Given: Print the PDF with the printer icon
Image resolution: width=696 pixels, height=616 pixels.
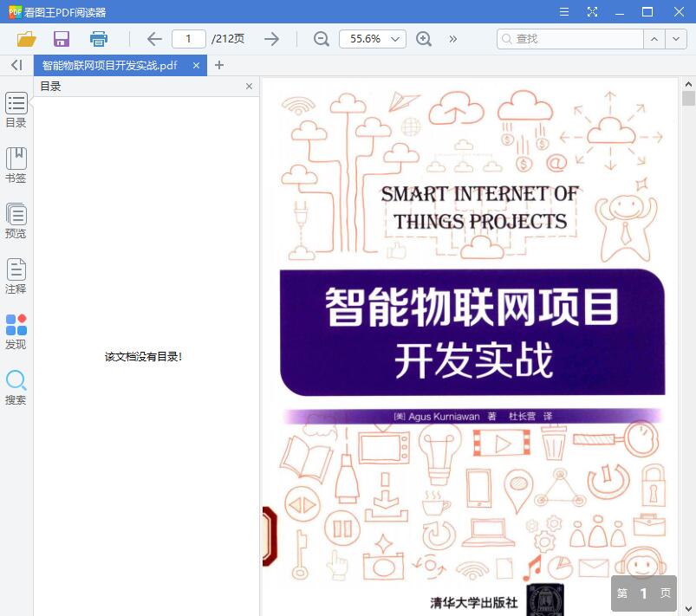Looking at the screenshot, I should click(99, 39).
